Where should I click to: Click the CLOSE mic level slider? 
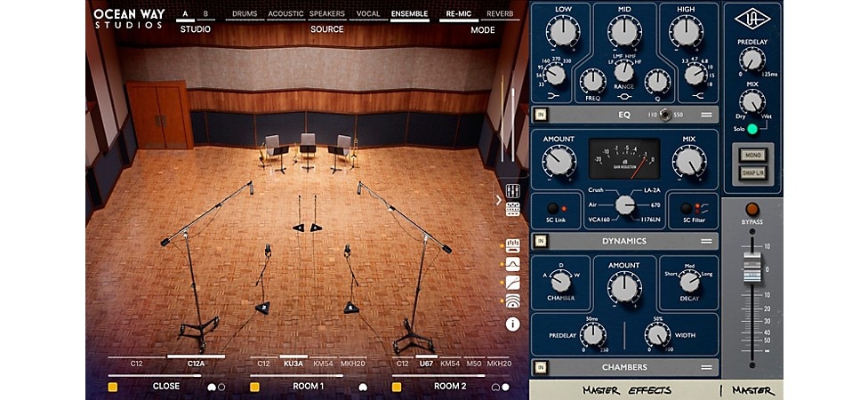pyautogui.click(x=166, y=376)
